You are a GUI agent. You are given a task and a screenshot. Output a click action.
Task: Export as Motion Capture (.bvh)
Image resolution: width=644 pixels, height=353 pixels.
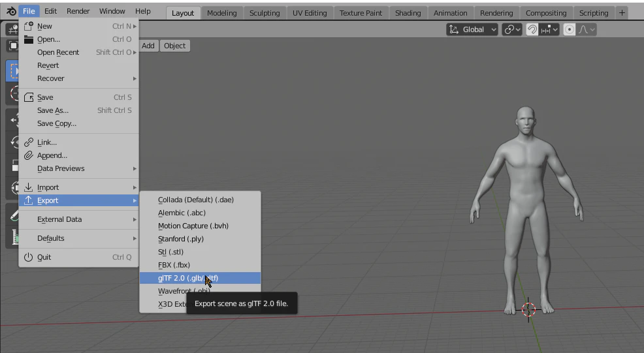200,226
